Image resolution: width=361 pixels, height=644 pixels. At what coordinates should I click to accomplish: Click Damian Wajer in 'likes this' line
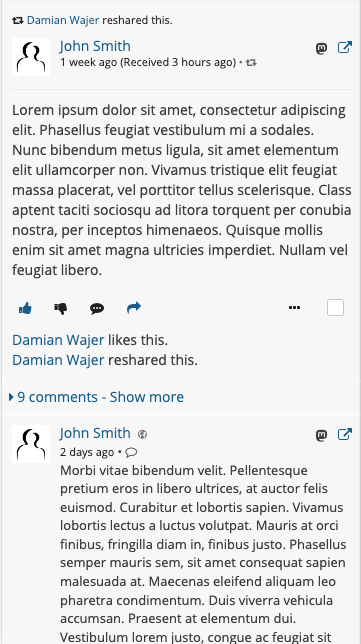[58, 340]
